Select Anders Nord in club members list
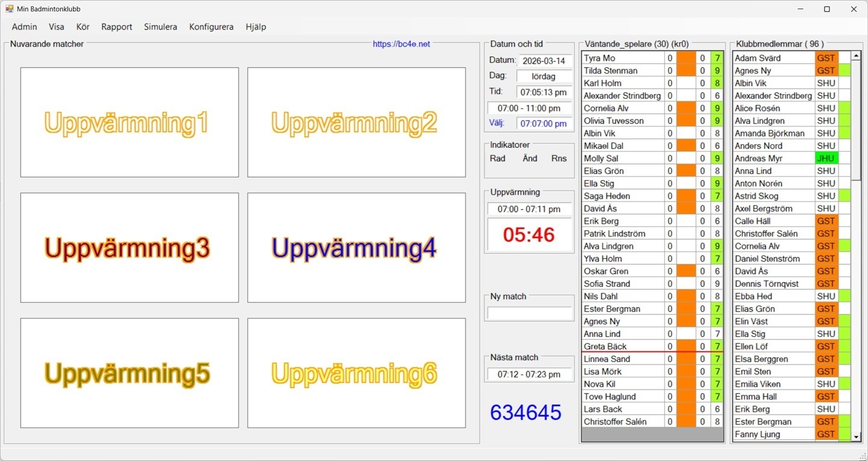Screen dimensions: 868x461 point(773,146)
